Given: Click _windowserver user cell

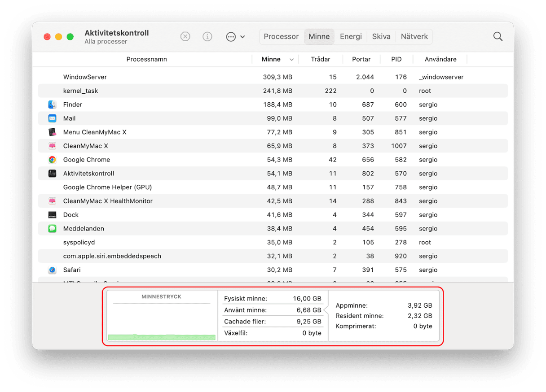Looking at the screenshot, I should (441, 77).
